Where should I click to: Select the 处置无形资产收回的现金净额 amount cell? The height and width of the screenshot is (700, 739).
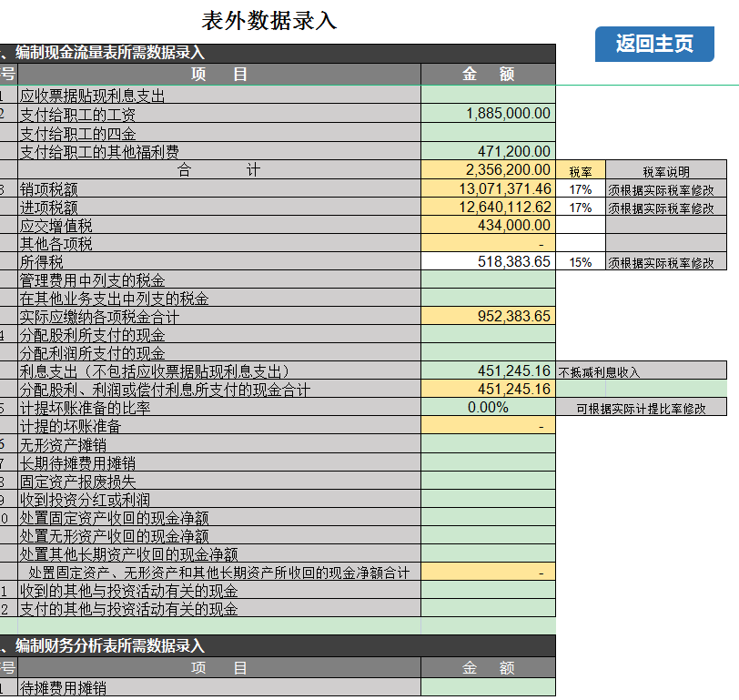tap(488, 535)
